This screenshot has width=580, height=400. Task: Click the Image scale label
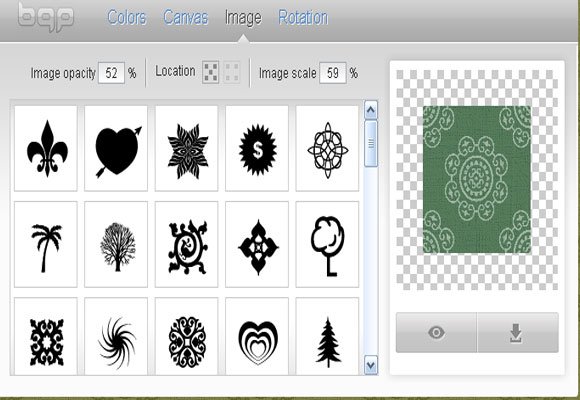288,73
